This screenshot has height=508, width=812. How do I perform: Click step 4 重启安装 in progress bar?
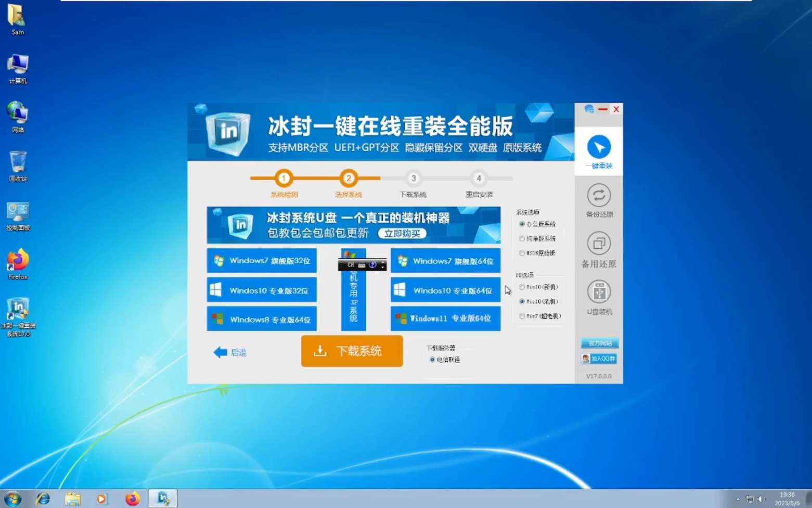479,178
